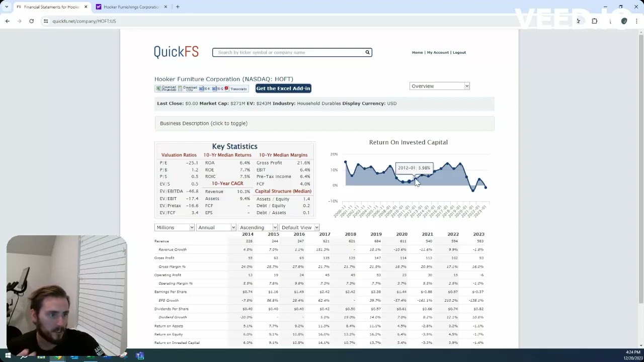Open the Overview section dropdown
644x362 pixels.
pos(439,86)
